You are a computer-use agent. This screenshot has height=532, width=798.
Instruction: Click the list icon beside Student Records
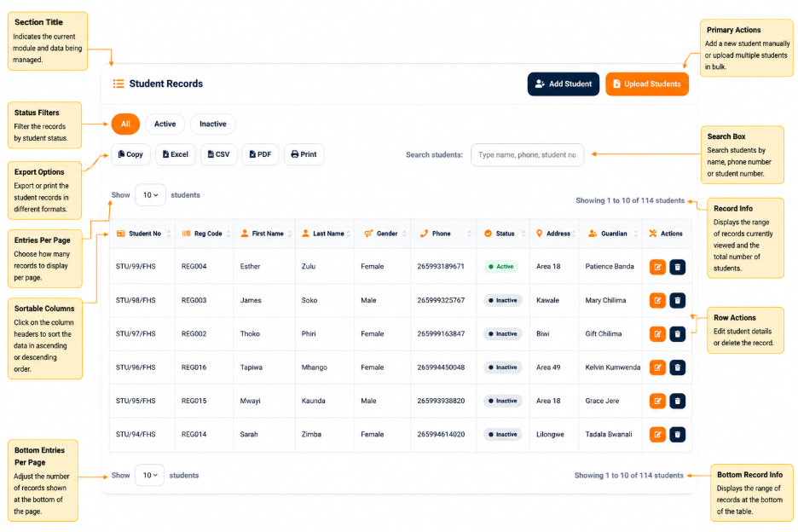[x=119, y=84]
